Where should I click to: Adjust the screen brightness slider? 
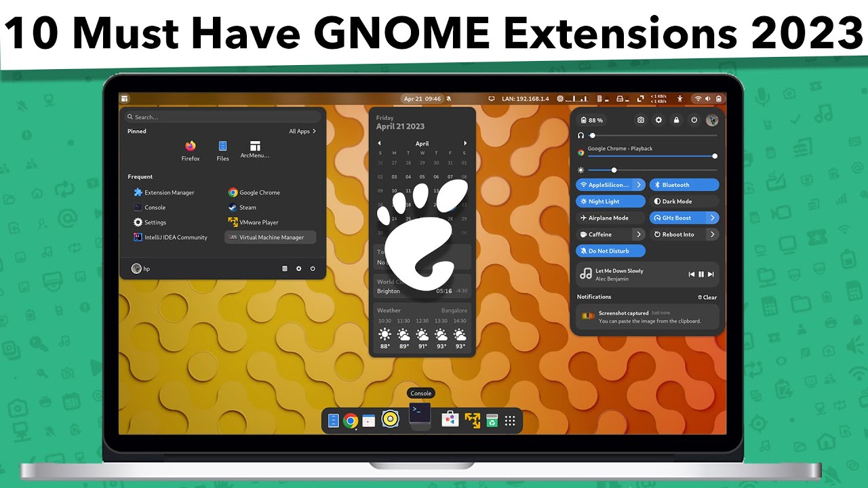pos(653,170)
